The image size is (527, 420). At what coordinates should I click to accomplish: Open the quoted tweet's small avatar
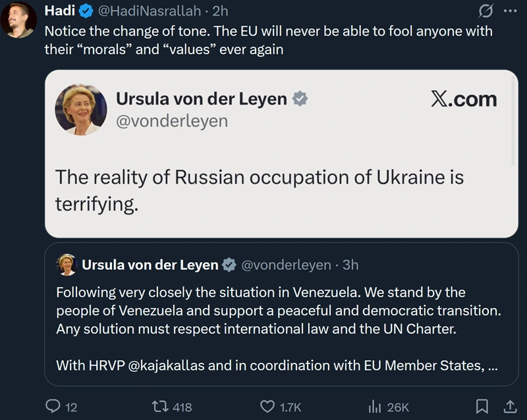coord(67,265)
